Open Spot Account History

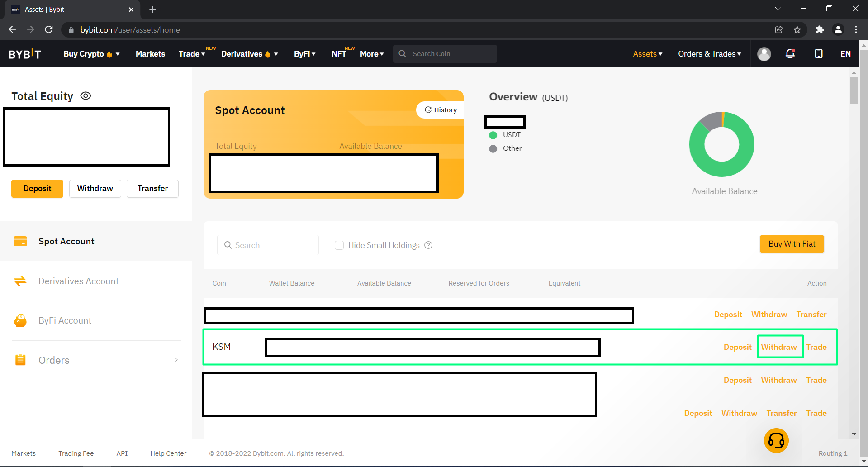[441, 110]
